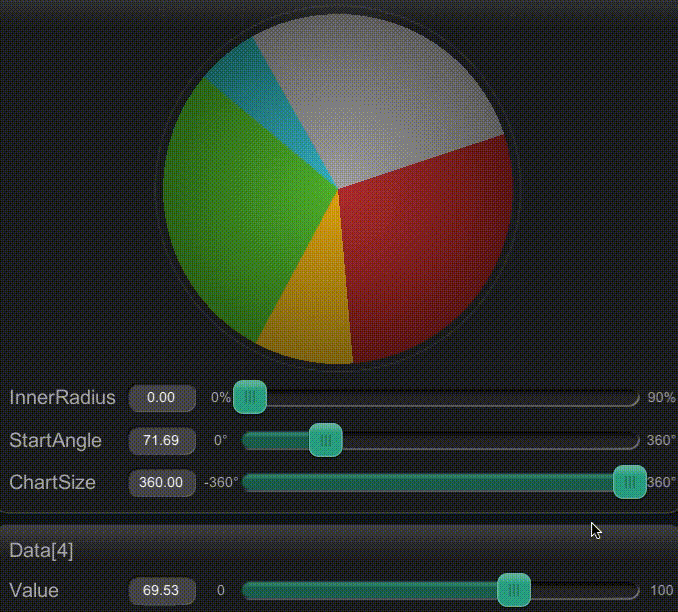Select the ChartSize value field 360.00
This screenshot has height=612, width=678.
pyautogui.click(x=162, y=482)
